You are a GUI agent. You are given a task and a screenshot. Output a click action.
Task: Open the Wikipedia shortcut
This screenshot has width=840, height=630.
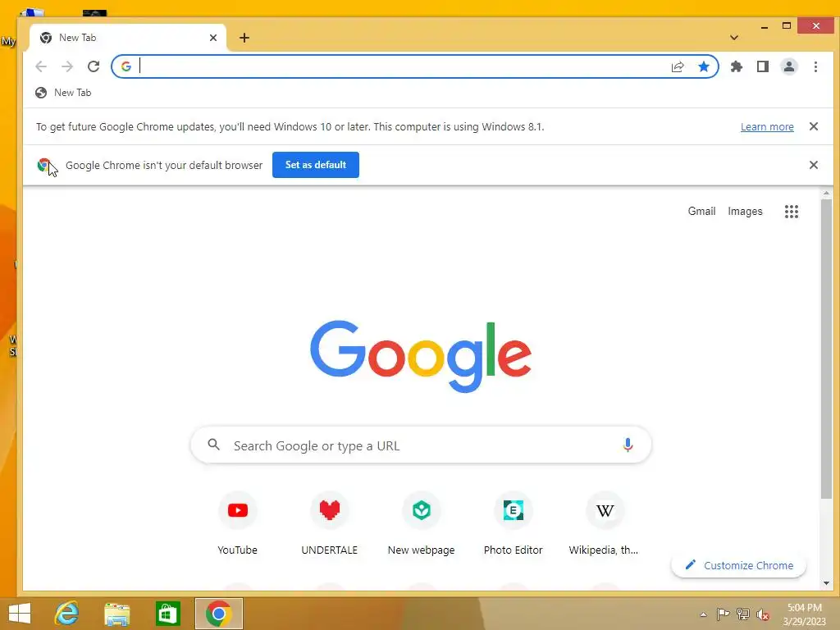[x=605, y=524]
